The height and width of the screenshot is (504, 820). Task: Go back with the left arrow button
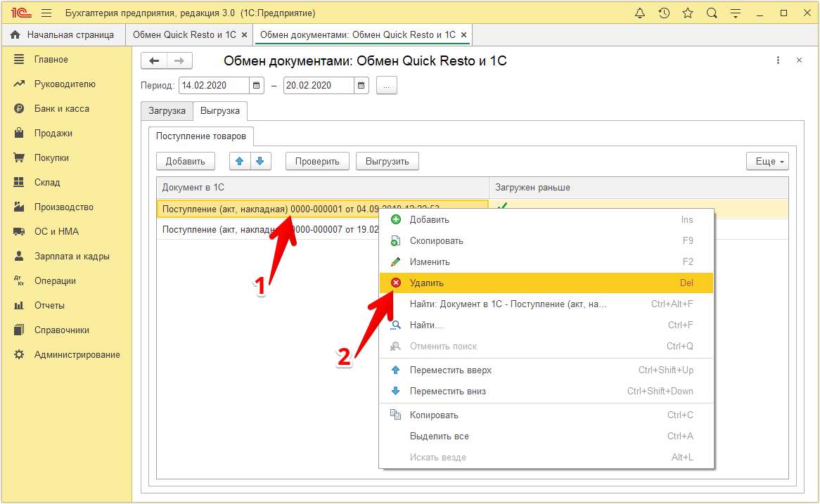154,61
